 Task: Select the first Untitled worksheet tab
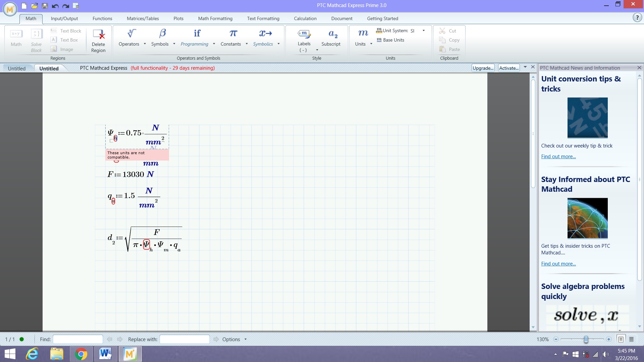17,68
